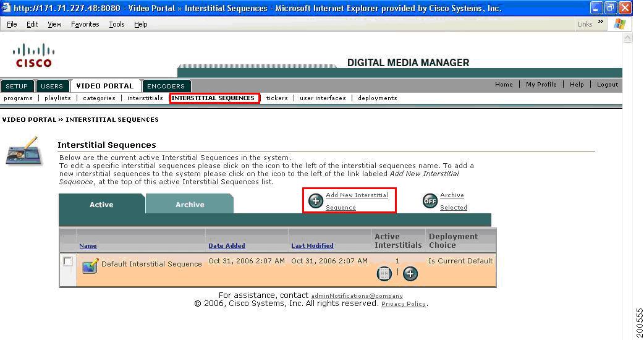Viewport: 644px width, 340px height.
Task: Click the Internet Explorer icon in title bar
Action: point(6,7)
